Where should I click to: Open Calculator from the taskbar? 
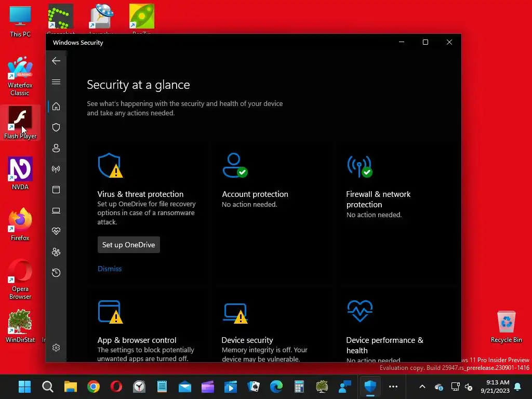(x=299, y=387)
